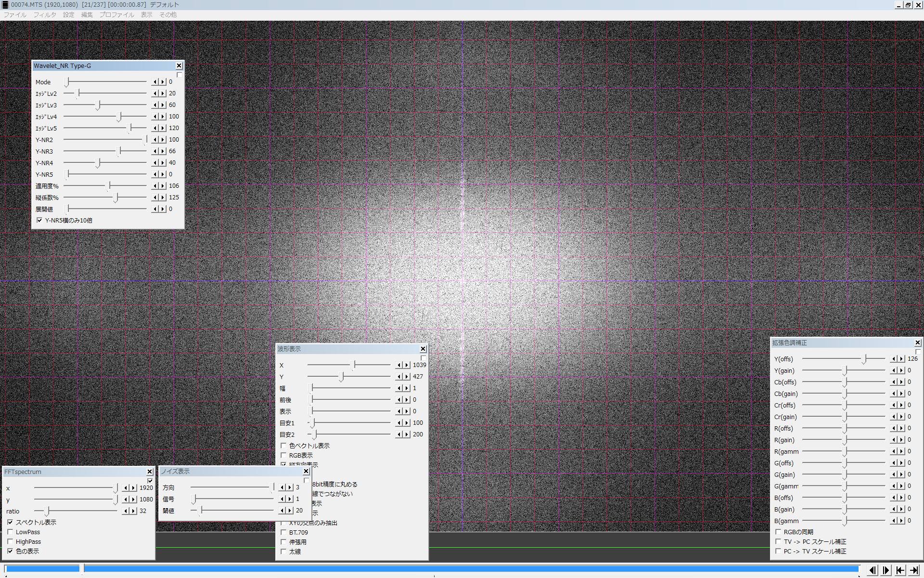The width and height of the screenshot is (924, 578).
Task: Enable the BT.709 checkbox
Action: tap(283, 532)
